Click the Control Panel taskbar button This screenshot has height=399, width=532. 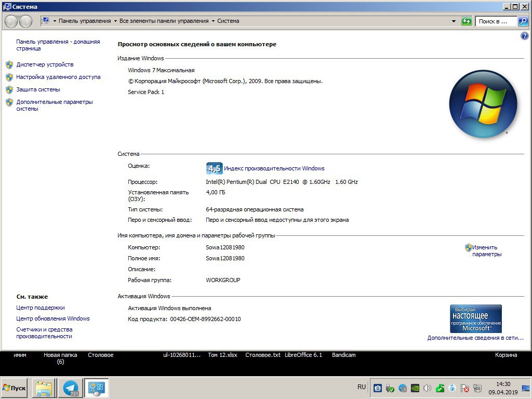tap(96, 388)
